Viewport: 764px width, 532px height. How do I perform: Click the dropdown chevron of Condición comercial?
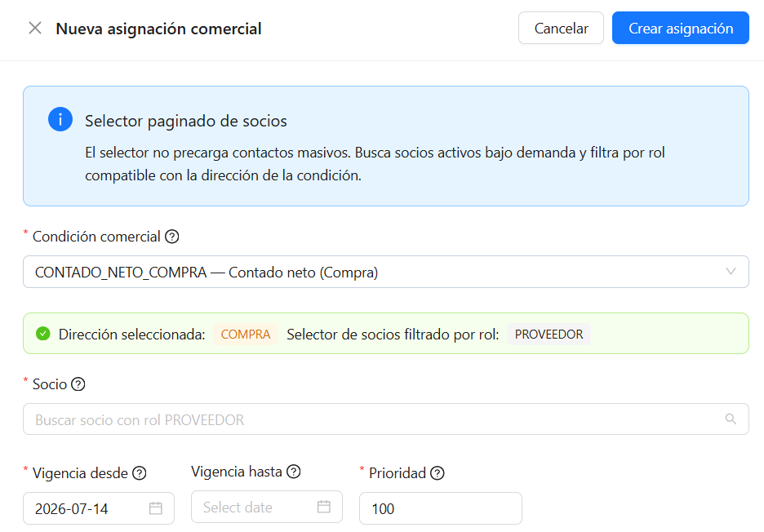pyautogui.click(x=731, y=272)
